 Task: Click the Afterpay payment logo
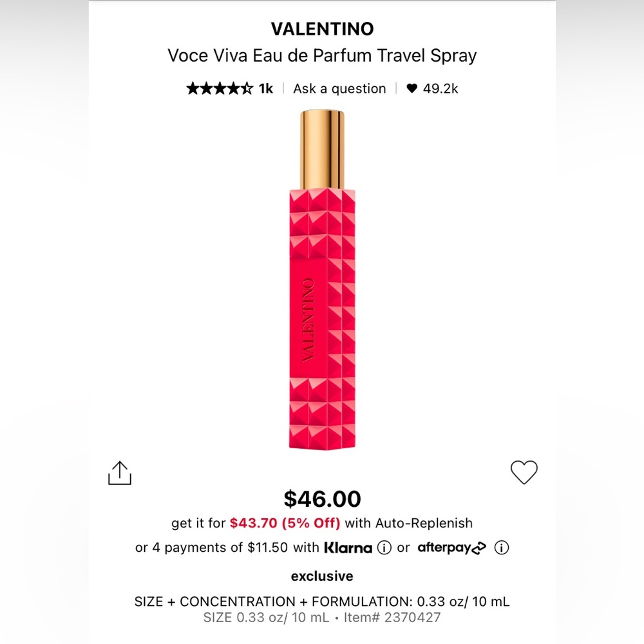coord(451,547)
